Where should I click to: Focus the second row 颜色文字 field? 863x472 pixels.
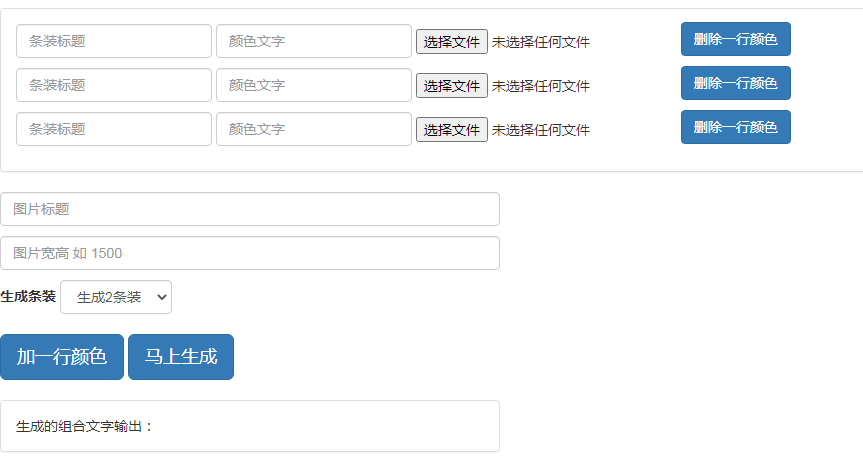click(314, 85)
